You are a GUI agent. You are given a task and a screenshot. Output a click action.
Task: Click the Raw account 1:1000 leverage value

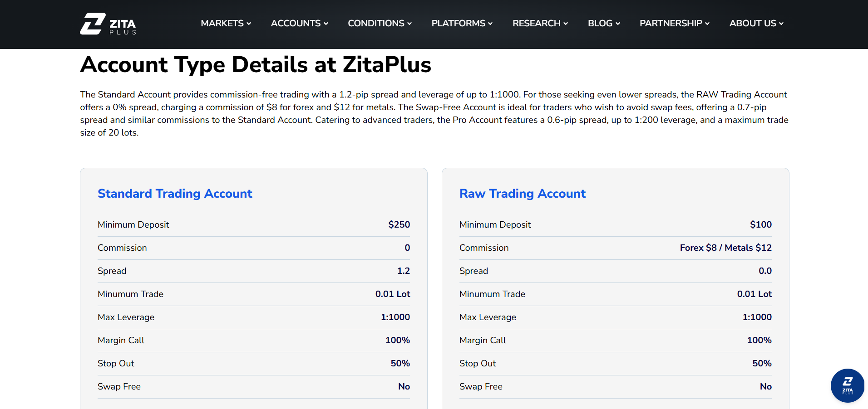pos(757,317)
